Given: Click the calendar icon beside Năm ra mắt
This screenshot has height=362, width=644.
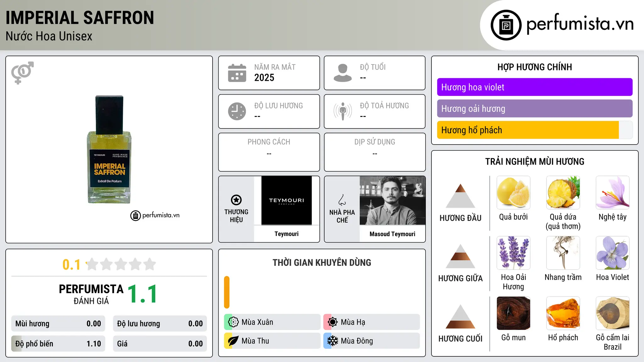Looking at the screenshot, I should coord(237,73).
